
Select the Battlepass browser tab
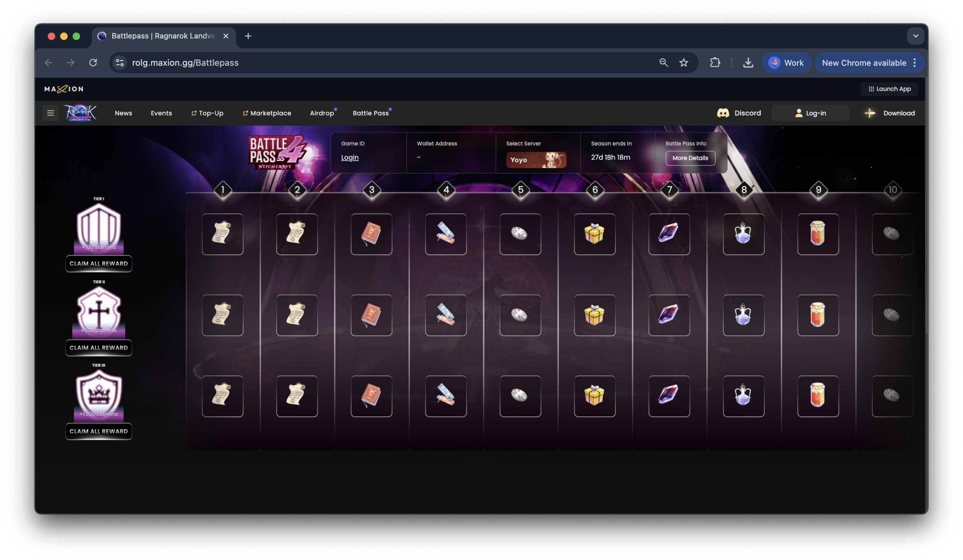(x=163, y=36)
